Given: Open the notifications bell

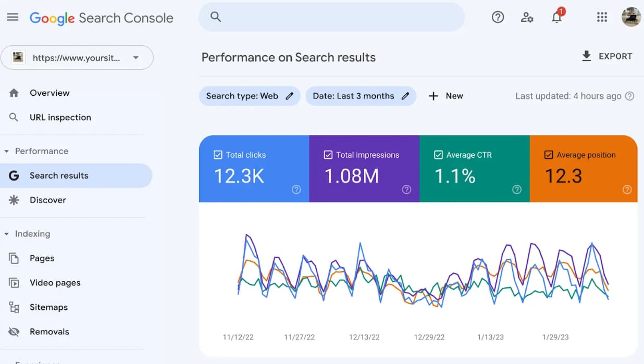Looking at the screenshot, I should [x=556, y=17].
